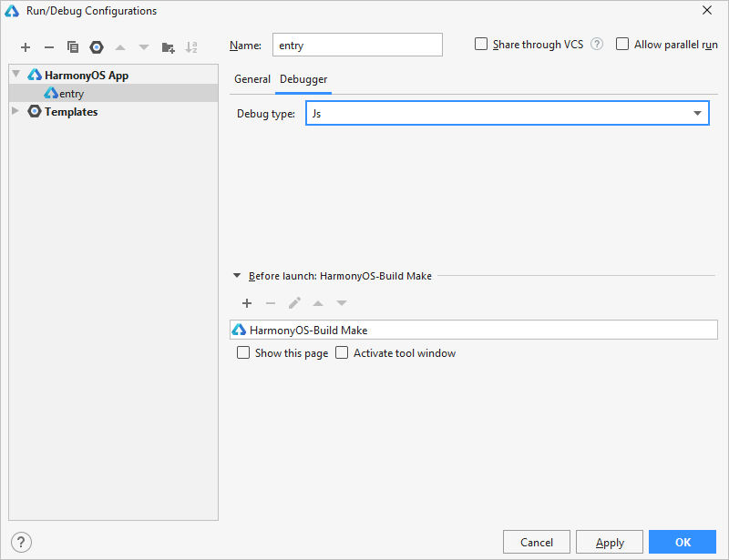Edit the Before launch task pencil icon

tap(294, 303)
